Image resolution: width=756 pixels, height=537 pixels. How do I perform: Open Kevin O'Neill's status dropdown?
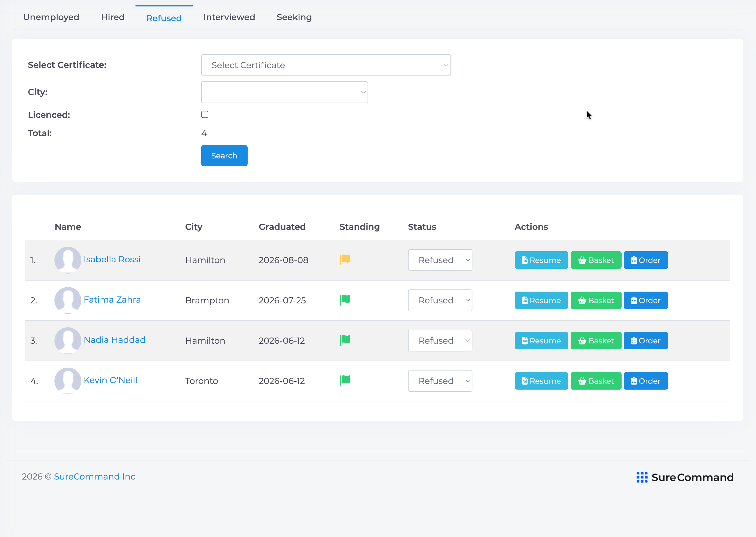pos(440,381)
